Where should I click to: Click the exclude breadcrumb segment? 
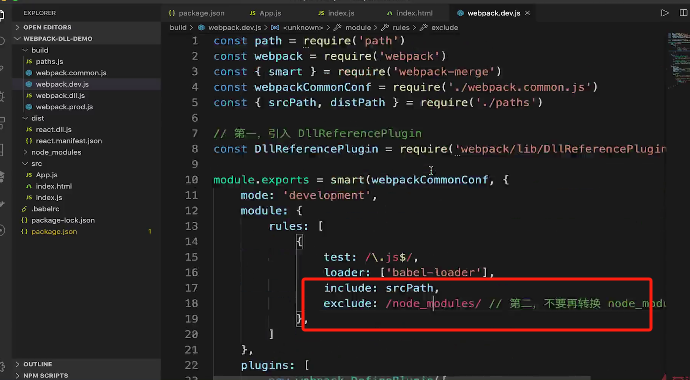[x=444, y=28]
